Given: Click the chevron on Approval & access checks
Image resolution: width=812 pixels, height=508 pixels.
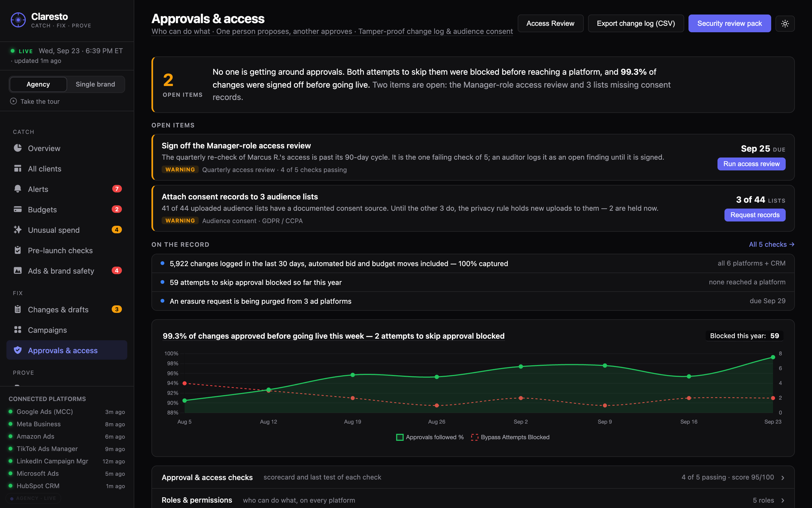Looking at the screenshot, I should pyautogui.click(x=783, y=478).
